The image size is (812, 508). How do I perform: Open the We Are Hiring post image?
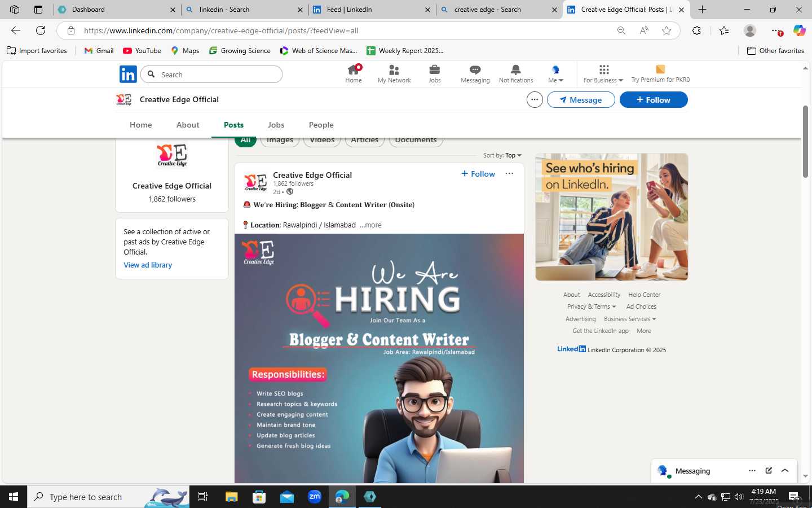[379, 358]
